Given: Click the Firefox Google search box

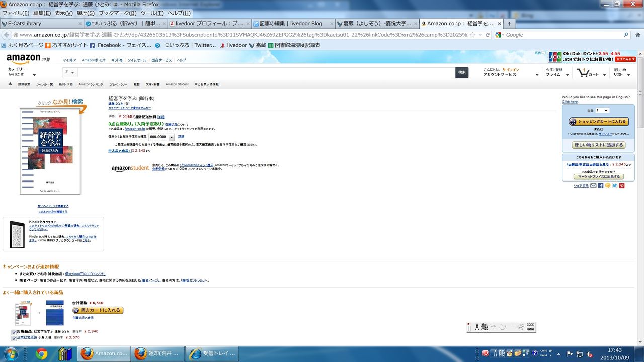Looking at the screenshot, I should tap(562, 35).
